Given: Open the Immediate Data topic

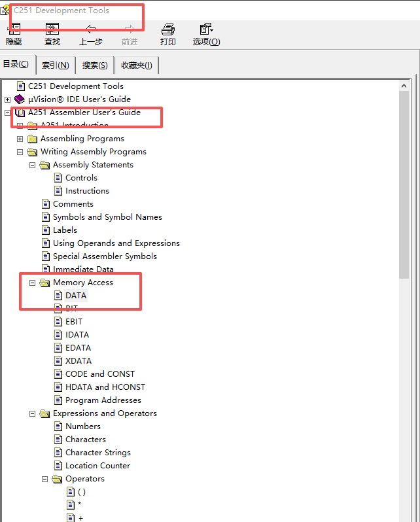Looking at the screenshot, I should [x=83, y=269].
